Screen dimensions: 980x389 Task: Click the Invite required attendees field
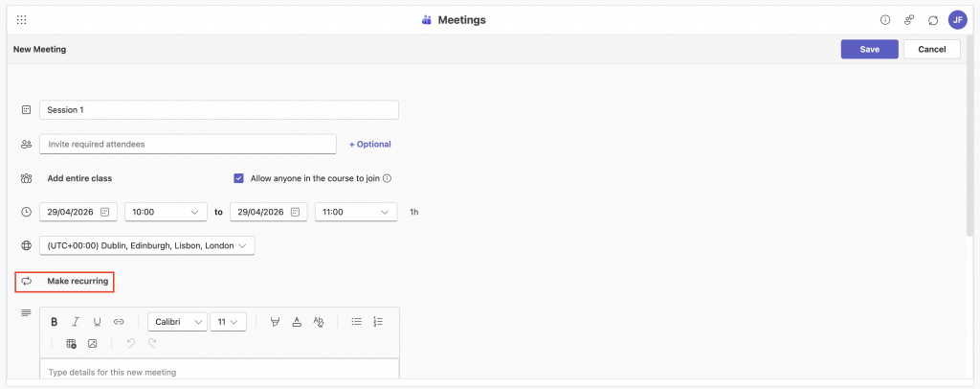tap(188, 145)
